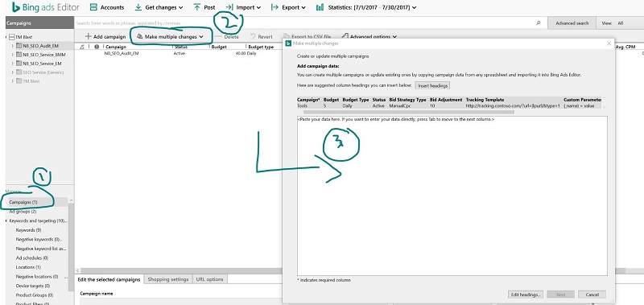The width and height of the screenshot is (644, 305).
Task: Expand the NB_SEO_Service_BMM tree node
Action: tap(13, 55)
